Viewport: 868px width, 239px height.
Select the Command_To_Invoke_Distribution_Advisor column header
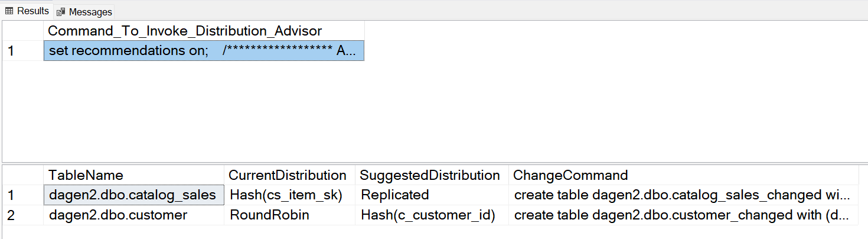[x=204, y=31]
